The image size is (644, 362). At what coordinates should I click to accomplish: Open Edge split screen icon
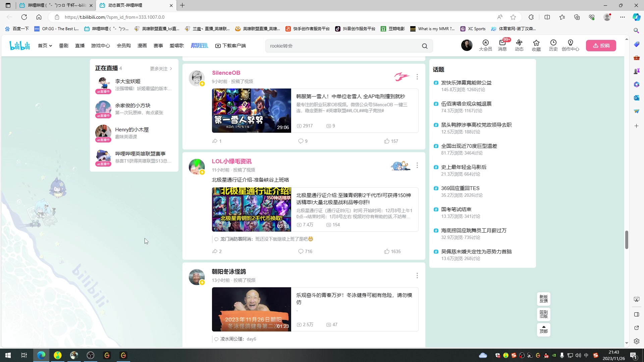coord(547,17)
